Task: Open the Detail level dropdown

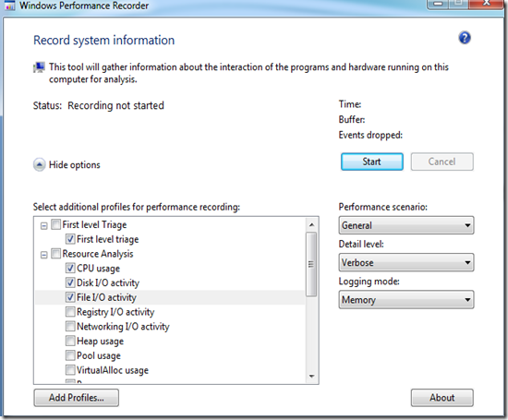Action: click(x=406, y=263)
